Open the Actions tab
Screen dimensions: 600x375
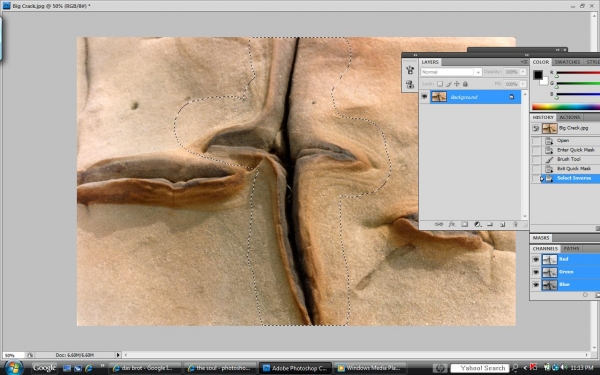[x=570, y=117]
